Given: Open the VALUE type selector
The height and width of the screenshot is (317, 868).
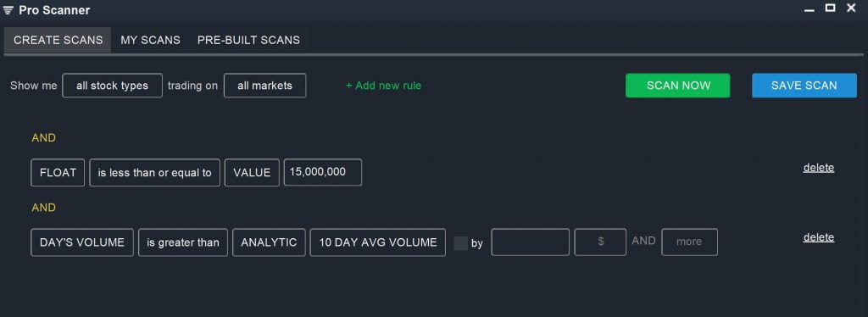Looking at the screenshot, I should [x=252, y=173].
